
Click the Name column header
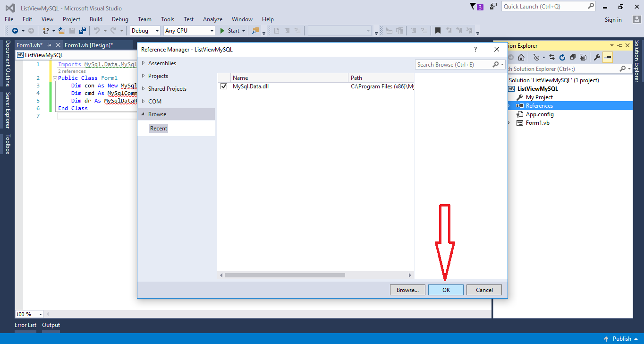point(289,77)
